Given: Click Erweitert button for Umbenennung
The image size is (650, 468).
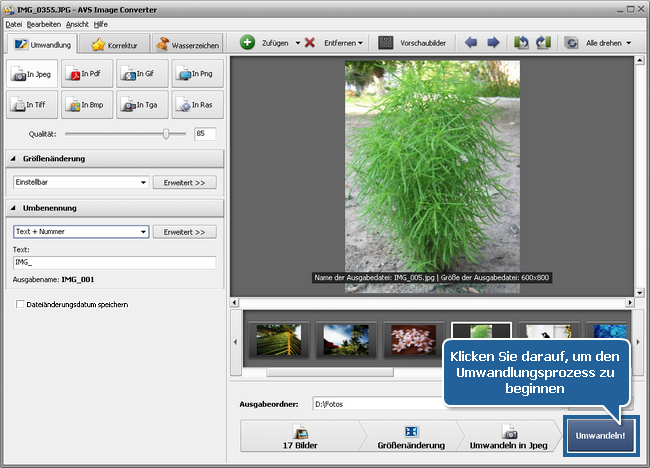Looking at the screenshot, I should coord(184,232).
